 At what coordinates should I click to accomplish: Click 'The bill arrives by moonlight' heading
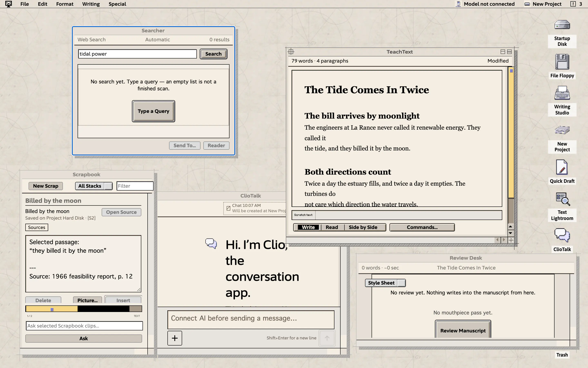coord(362,116)
